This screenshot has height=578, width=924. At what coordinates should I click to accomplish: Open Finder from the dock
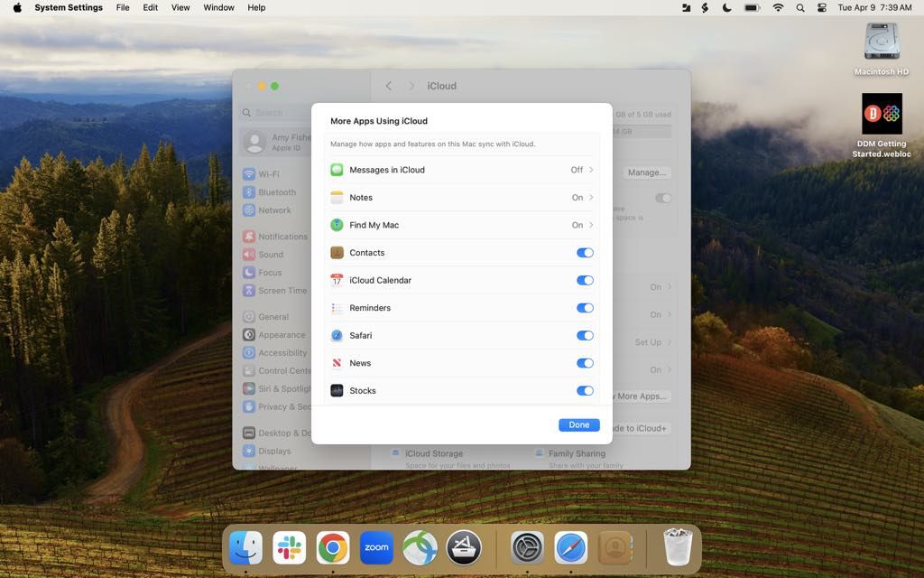[245, 547]
